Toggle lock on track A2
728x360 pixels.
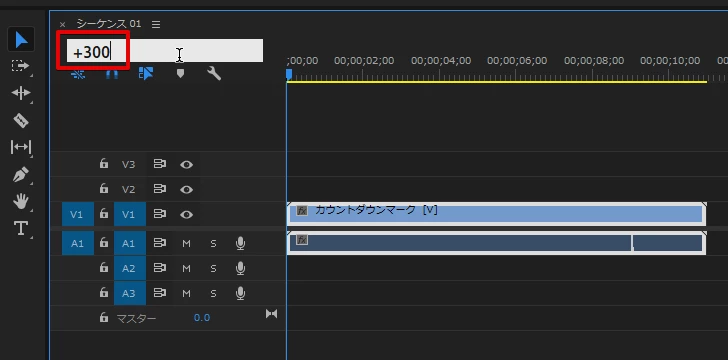[x=104, y=268]
